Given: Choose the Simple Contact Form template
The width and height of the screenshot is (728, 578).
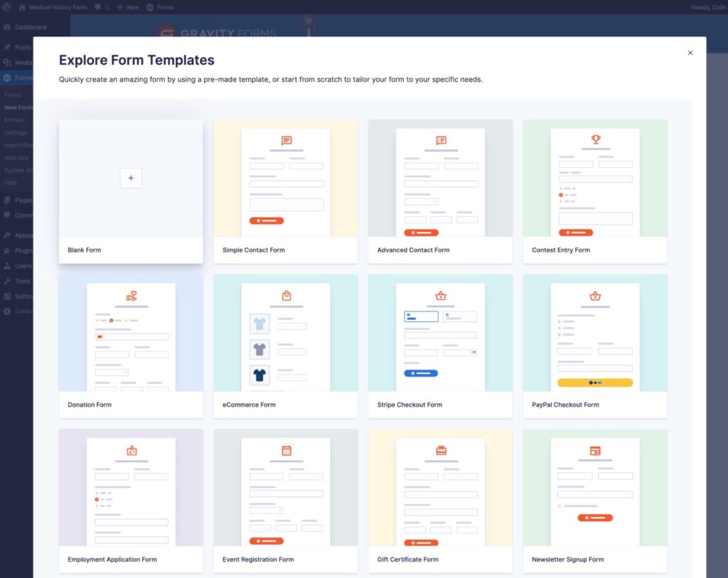Looking at the screenshot, I should pos(285,191).
